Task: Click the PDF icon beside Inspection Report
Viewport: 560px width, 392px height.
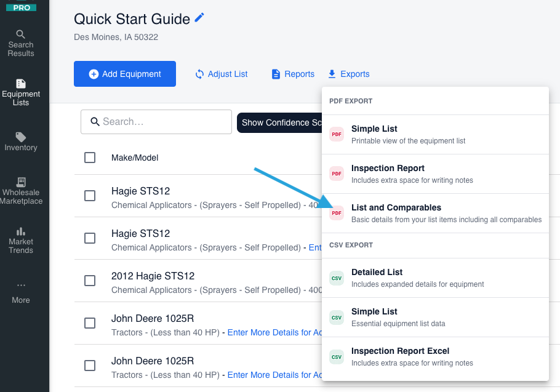Action: click(x=337, y=174)
